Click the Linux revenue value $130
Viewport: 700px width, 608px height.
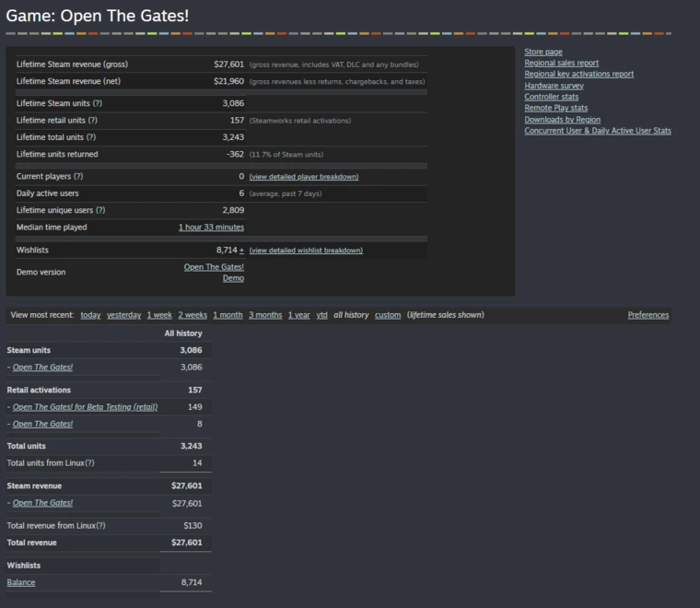coord(192,526)
